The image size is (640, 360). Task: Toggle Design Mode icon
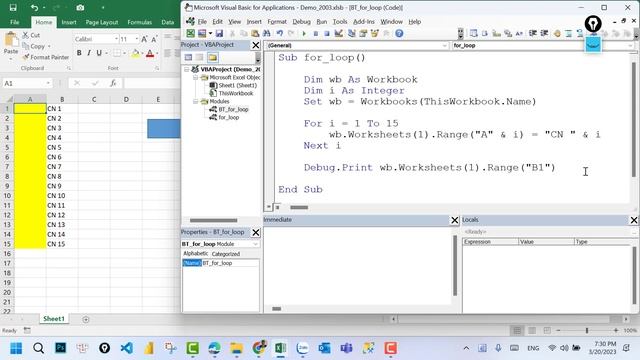338,33
